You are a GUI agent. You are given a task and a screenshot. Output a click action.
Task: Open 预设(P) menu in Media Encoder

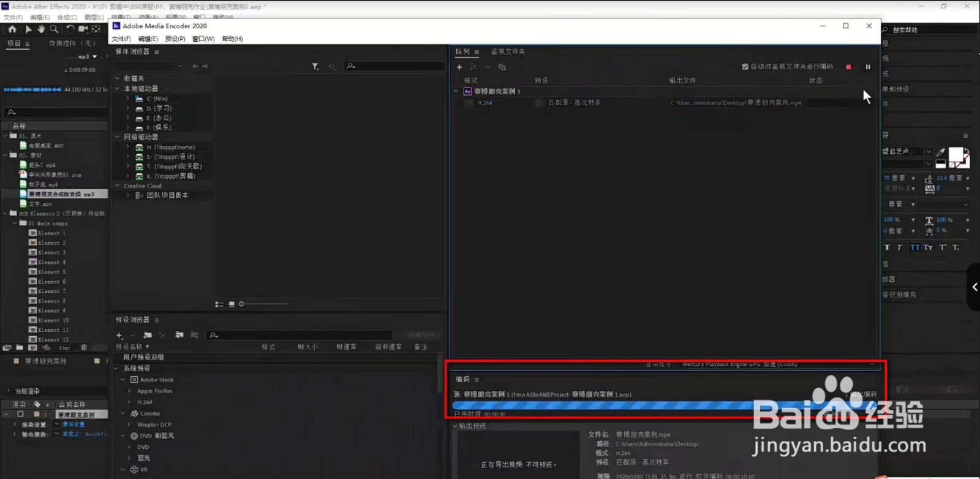(x=175, y=39)
